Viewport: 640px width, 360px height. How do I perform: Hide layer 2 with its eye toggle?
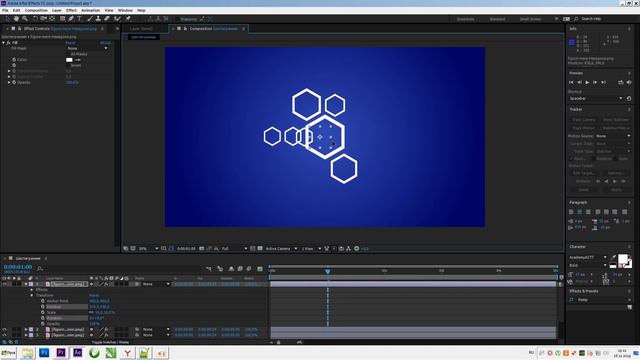[4, 329]
